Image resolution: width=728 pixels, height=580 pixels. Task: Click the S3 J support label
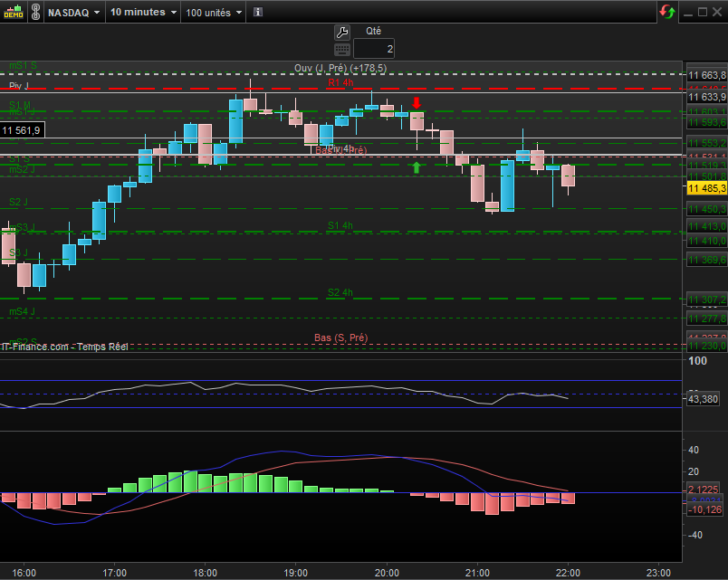tap(19, 252)
